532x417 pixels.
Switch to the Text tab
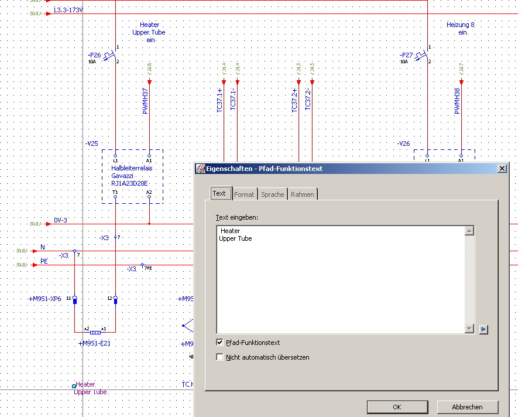pyautogui.click(x=221, y=193)
